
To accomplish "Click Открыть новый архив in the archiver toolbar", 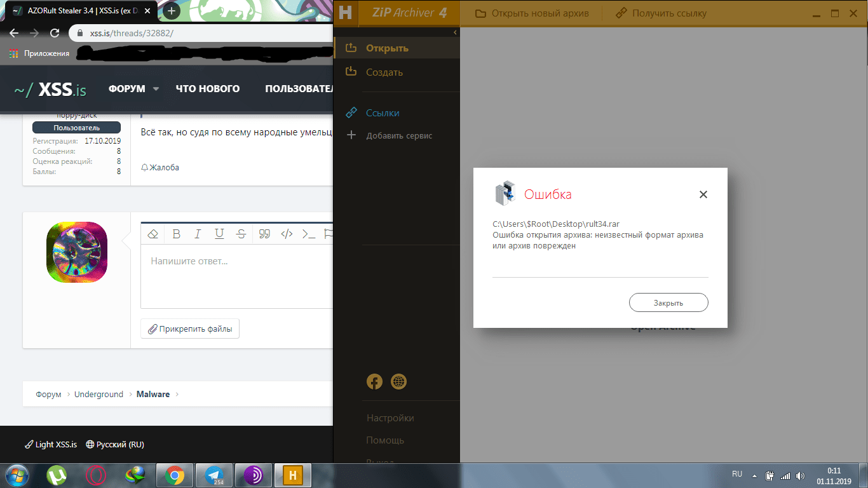I will coord(532,13).
